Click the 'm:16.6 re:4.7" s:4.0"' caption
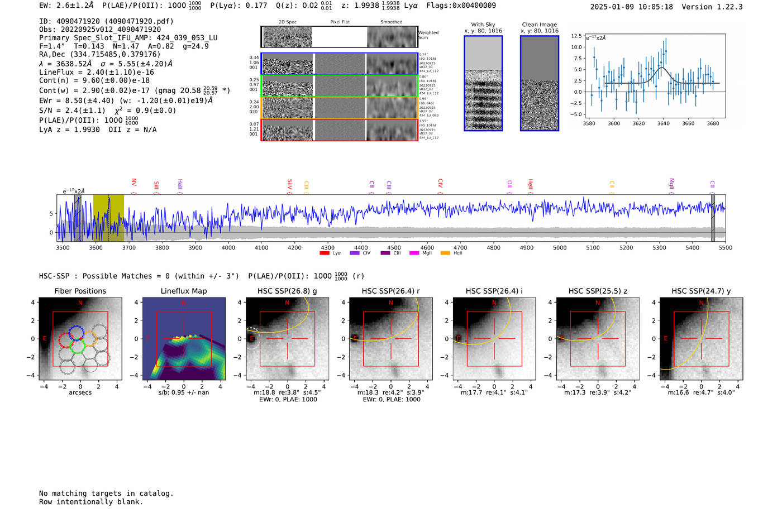Screen dimensions: 782x532 tap(701, 392)
